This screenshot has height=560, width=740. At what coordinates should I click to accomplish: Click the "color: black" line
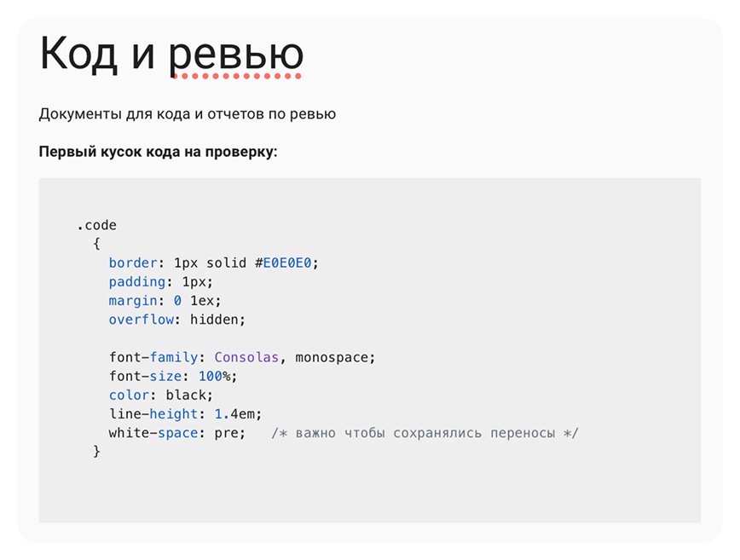161,395
